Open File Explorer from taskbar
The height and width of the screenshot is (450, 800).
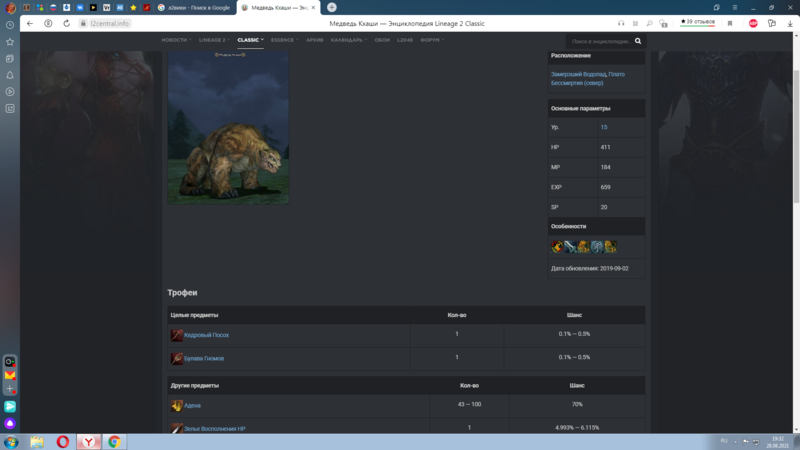click(37, 442)
